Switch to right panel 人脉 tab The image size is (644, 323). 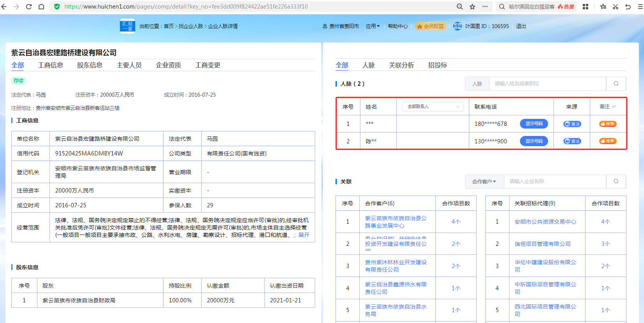(x=369, y=65)
